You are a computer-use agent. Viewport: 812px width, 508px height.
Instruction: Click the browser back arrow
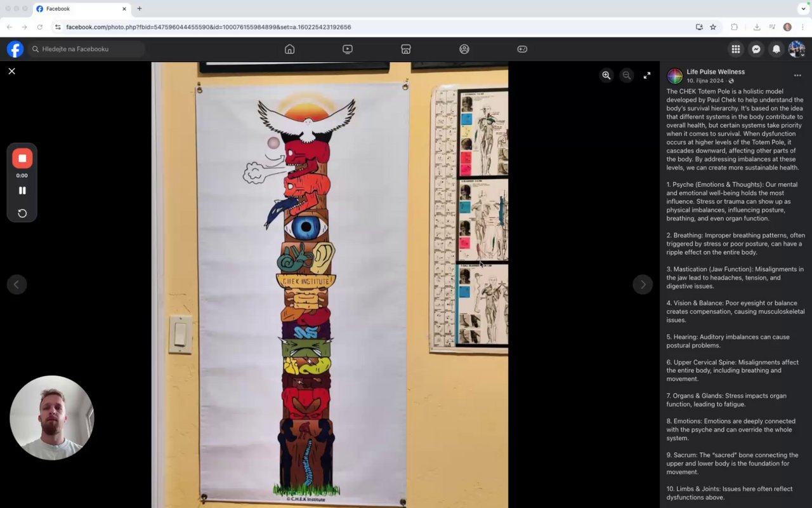click(9, 27)
